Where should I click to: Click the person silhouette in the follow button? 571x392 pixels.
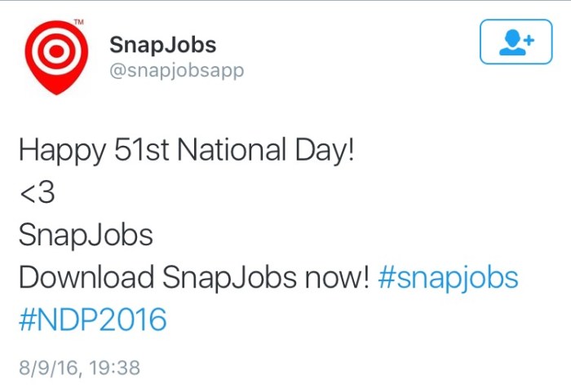pos(512,42)
